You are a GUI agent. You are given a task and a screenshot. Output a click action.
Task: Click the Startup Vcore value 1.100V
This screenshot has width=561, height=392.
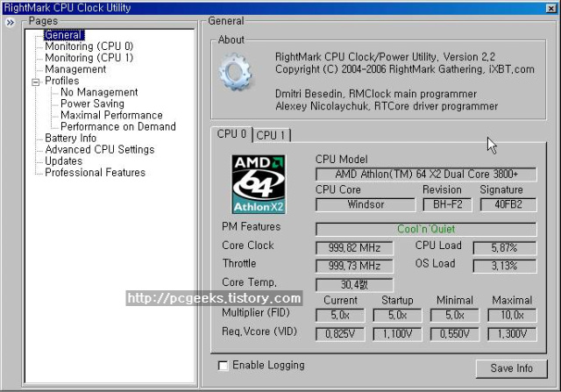(x=397, y=334)
